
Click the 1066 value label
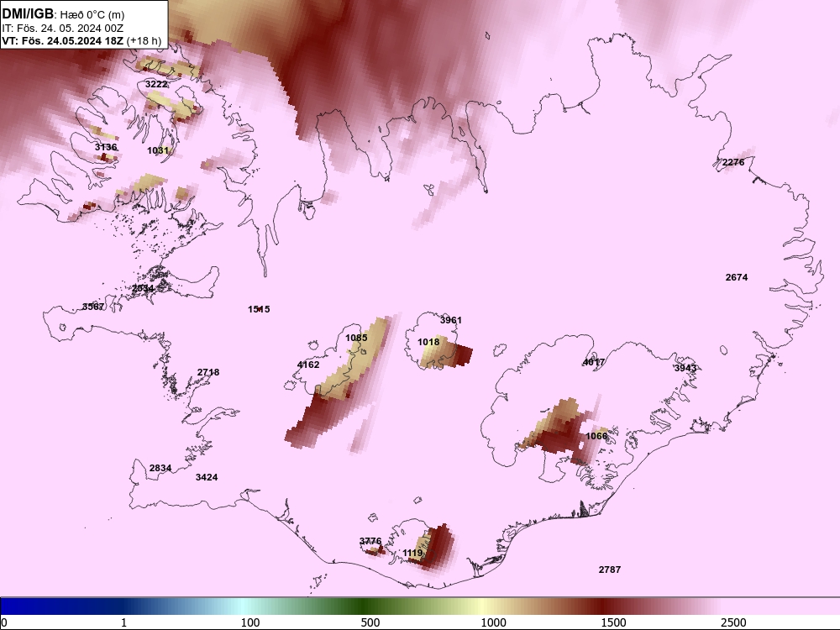click(596, 436)
